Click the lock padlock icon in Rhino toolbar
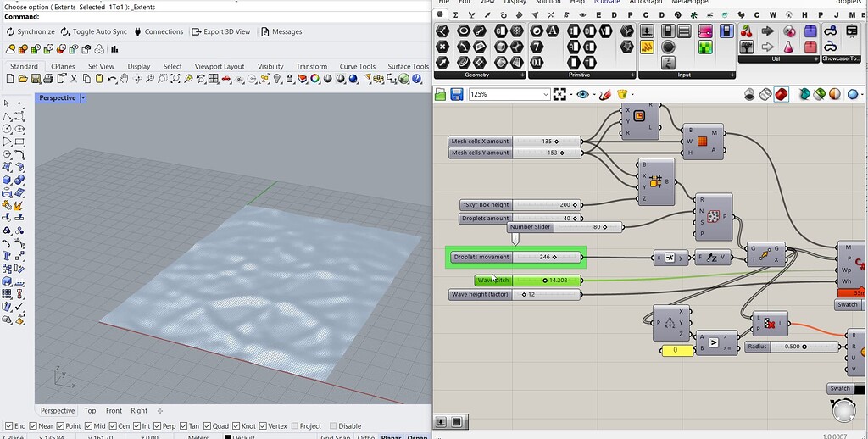 coord(290,79)
